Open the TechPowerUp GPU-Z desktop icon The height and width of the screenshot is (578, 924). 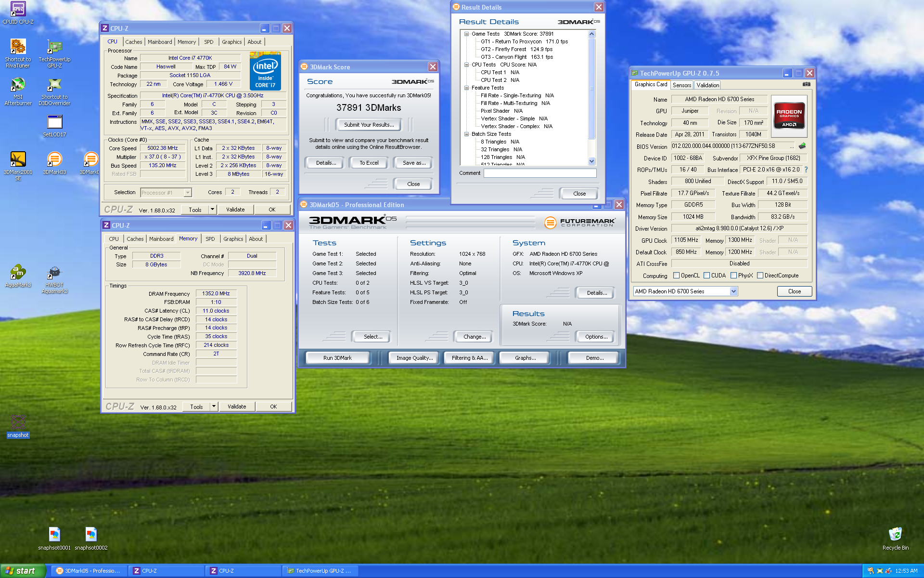(x=54, y=53)
